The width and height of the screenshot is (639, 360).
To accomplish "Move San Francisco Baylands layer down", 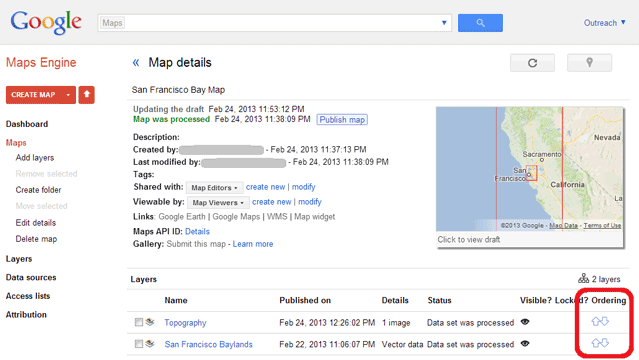I will point(605,343).
